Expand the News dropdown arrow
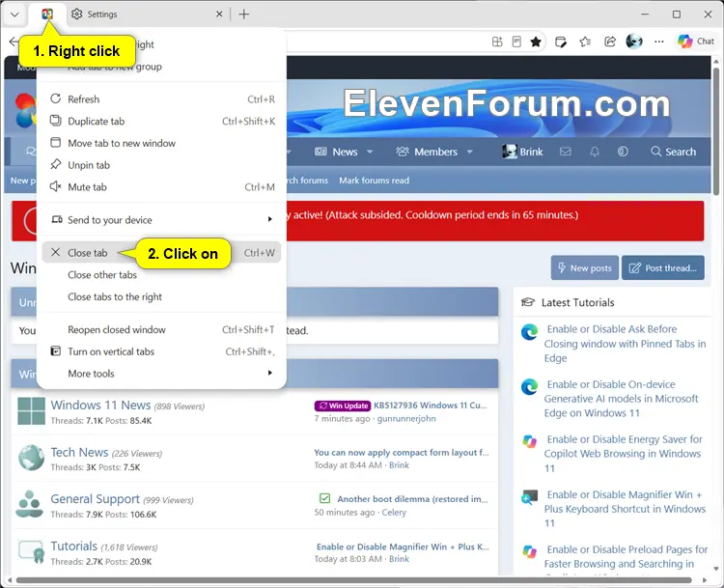The image size is (724, 588). coord(370,152)
